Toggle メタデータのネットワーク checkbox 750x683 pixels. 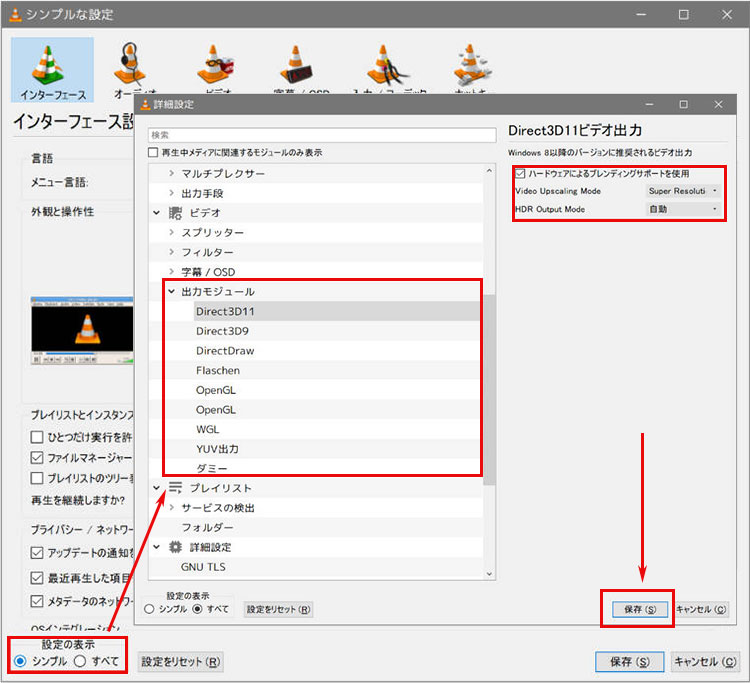tap(37, 601)
